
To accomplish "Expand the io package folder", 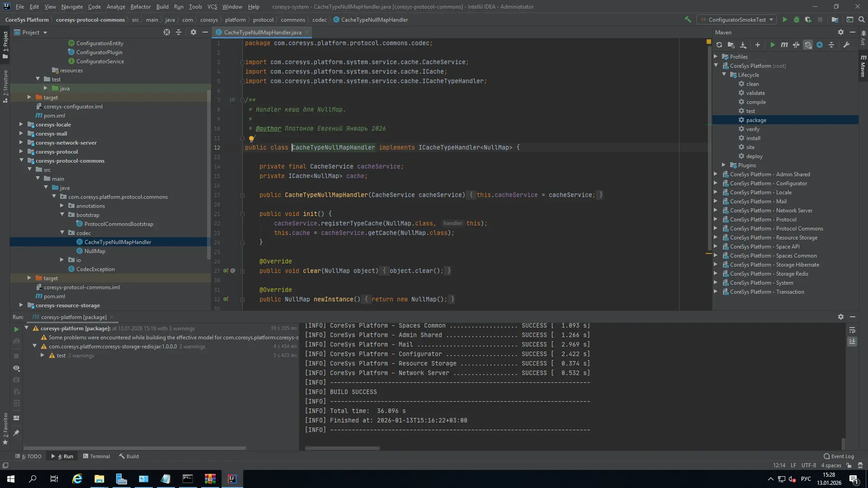I will click(62, 260).
